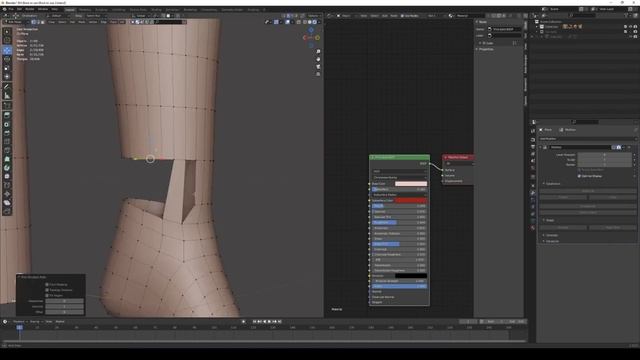This screenshot has width=640, height=360.
Task: Open Edit Mode dropdown in viewport header
Action: point(15,22)
